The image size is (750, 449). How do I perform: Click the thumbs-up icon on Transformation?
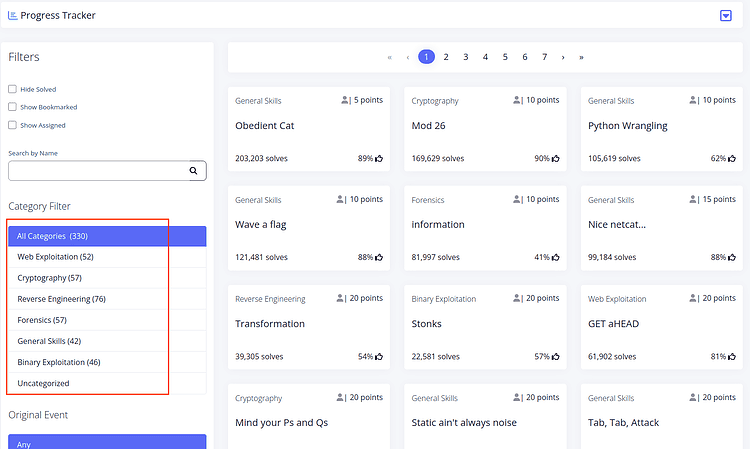click(379, 356)
